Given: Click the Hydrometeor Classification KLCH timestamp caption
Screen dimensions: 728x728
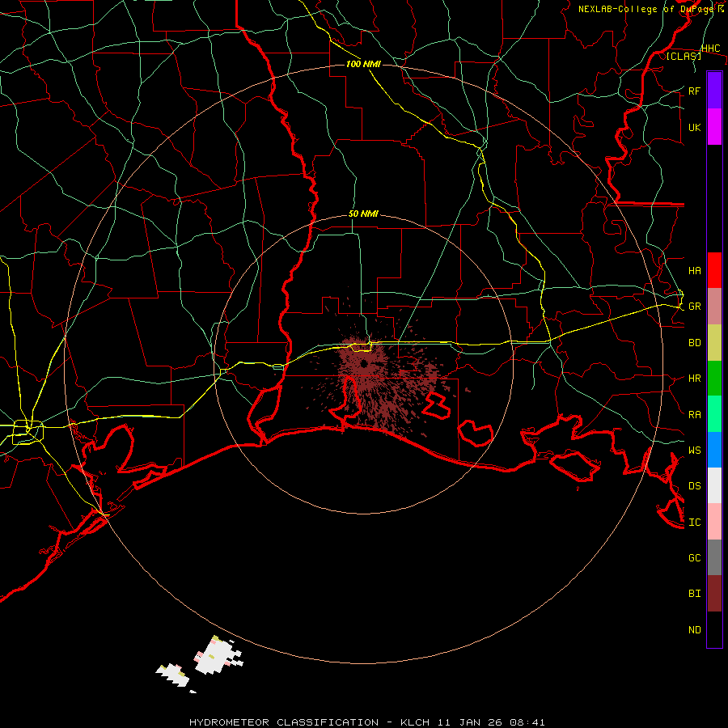Looking at the screenshot, I should pos(366,722).
